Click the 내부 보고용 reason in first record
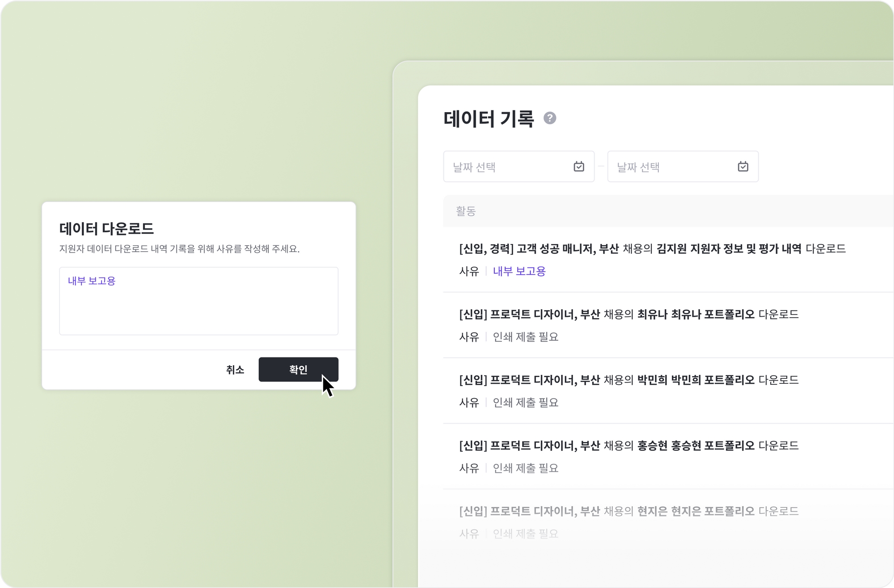The width and height of the screenshot is (894, 588). click(519, 271)
